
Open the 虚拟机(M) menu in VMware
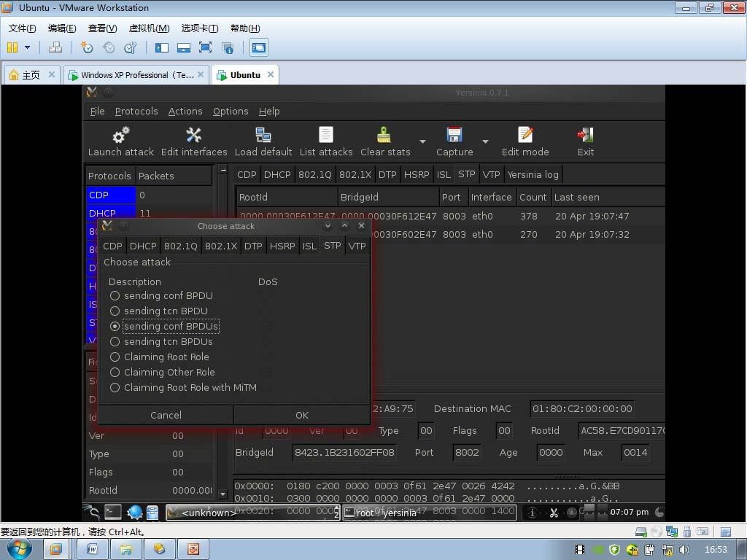click(x=149, y=28)
